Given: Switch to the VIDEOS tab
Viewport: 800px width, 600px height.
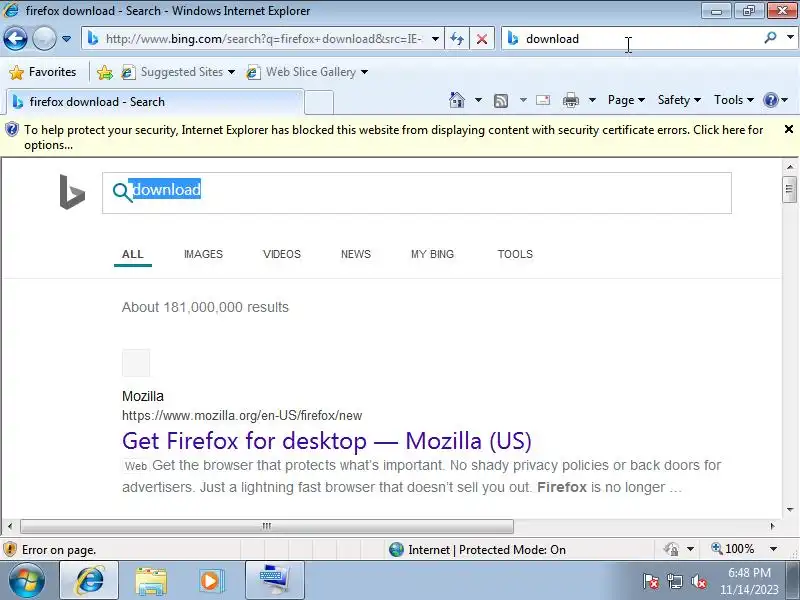Looking at the screenshot, I should point(282,254).
